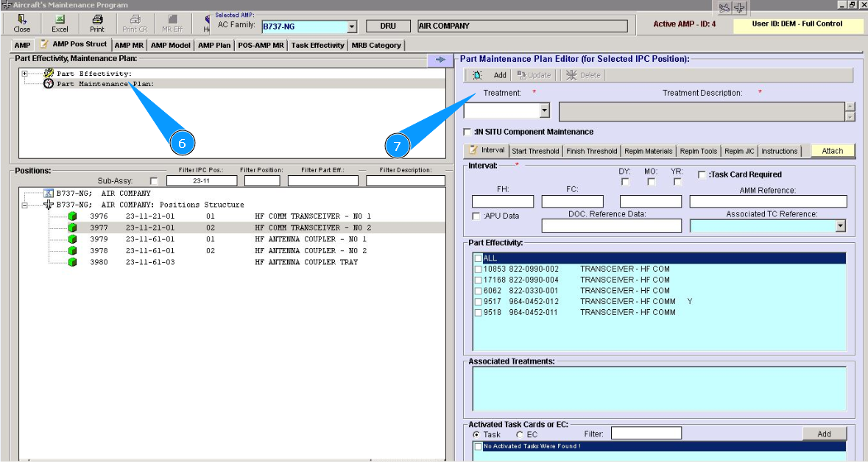
Task: Check the Task Card Required box
Action: coord(702,174)
